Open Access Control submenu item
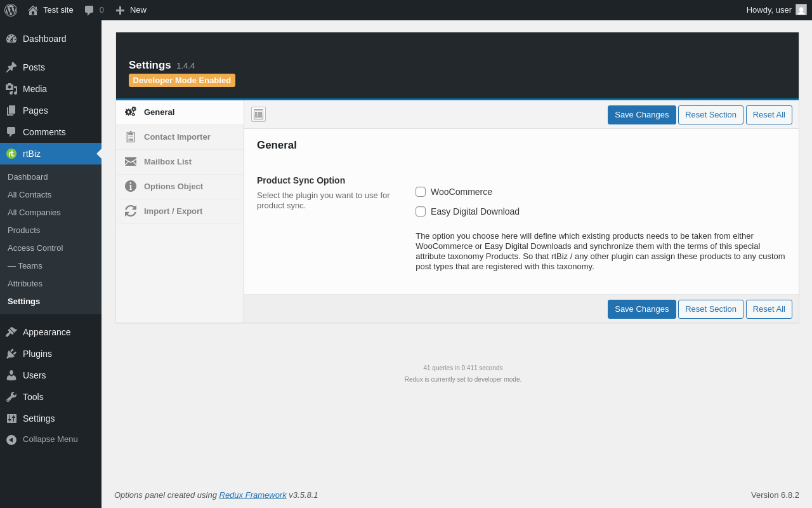The image size is (812, 508). (51, 248)
